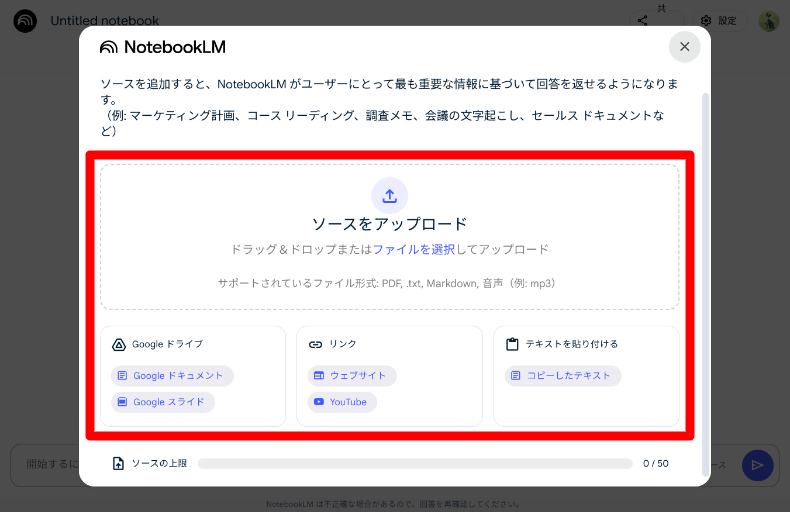Add a ウェブサイト link source
790x512 pixels.
pos(352,376)
